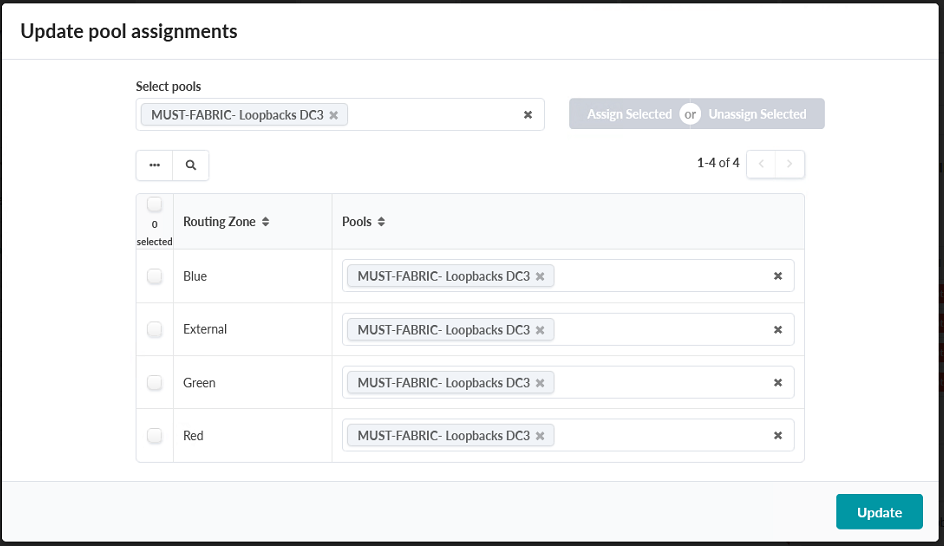Screen dimensions: 944x546
Task: Toggle the select-all header checkbox
Action: 155,205
